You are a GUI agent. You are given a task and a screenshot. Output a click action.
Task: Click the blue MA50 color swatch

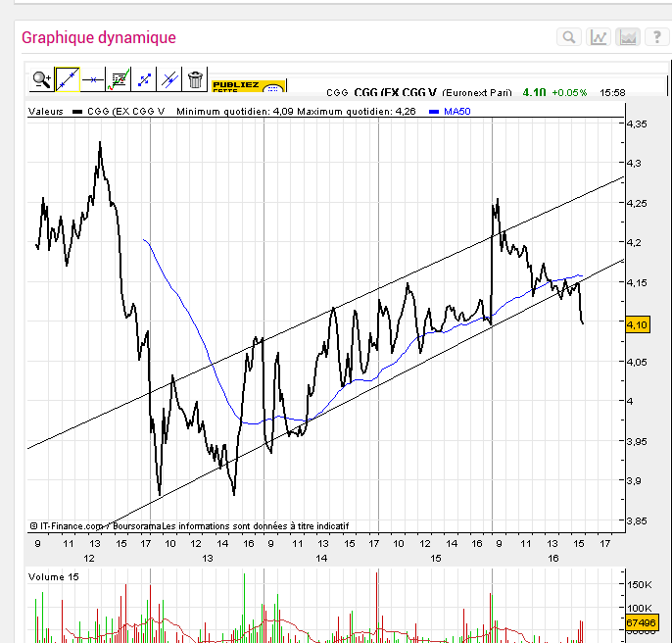coord(434,112)
